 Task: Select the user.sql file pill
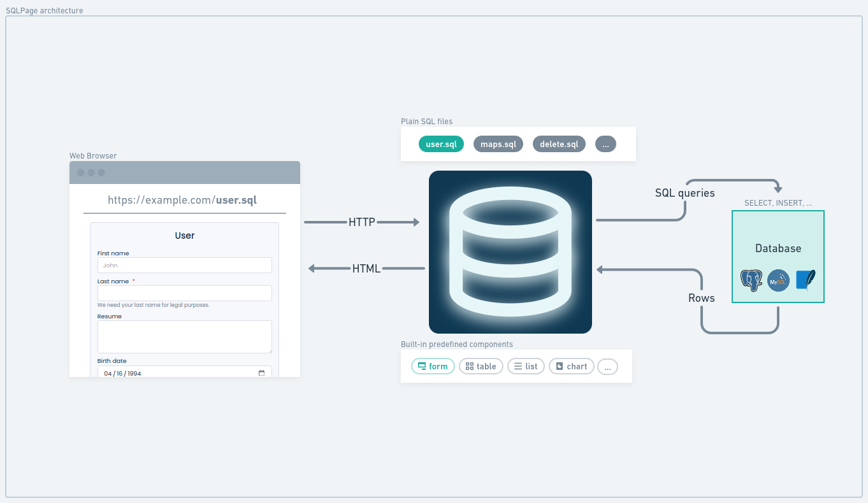pos(441,144)
